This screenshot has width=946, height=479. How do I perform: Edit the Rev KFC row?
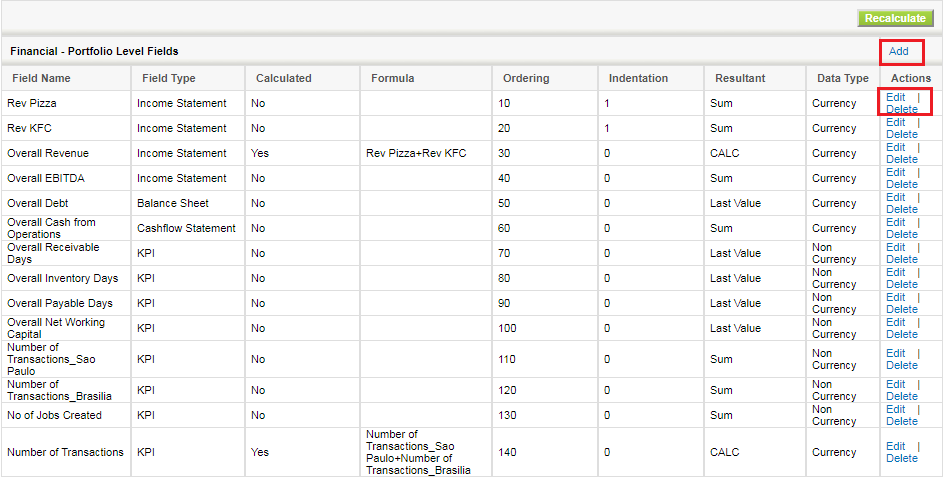[896, 122]
